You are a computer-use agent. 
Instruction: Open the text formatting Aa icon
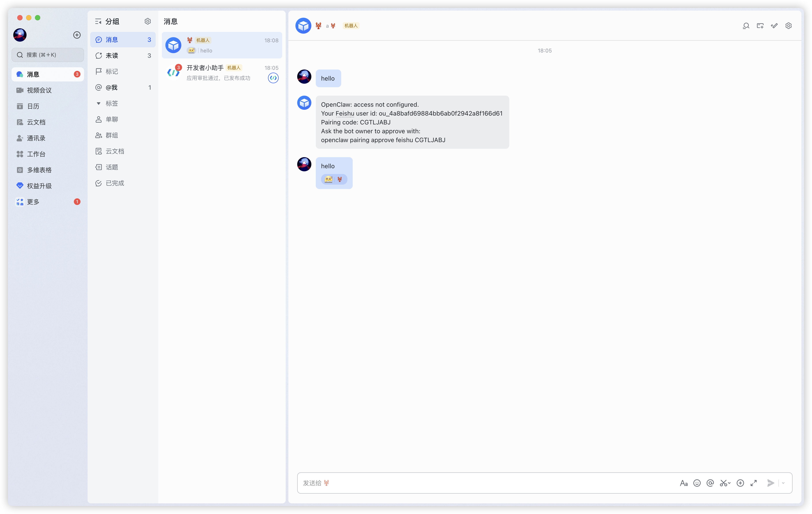(x=684, y=483)
